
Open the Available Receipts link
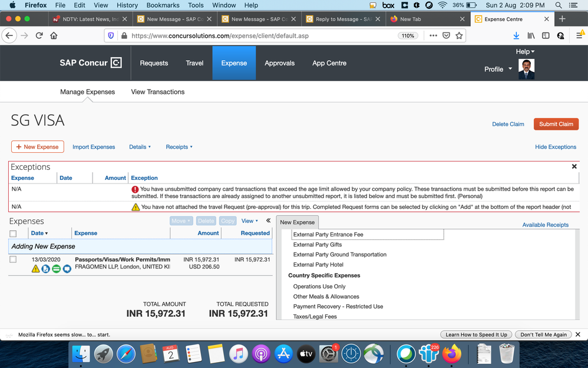pyautogui.click(x=545, y=225)
